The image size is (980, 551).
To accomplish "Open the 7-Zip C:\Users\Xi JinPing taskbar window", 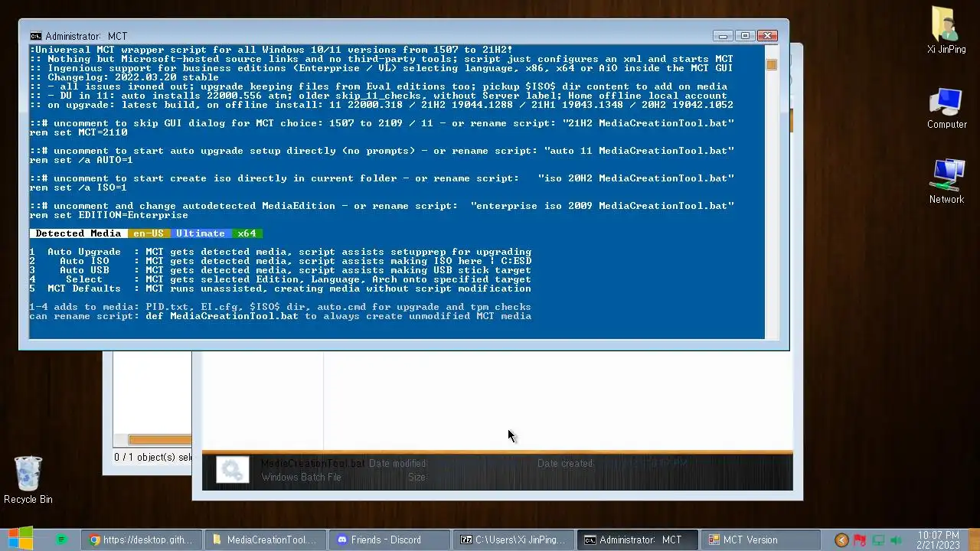I will click(x=512, y=540).
